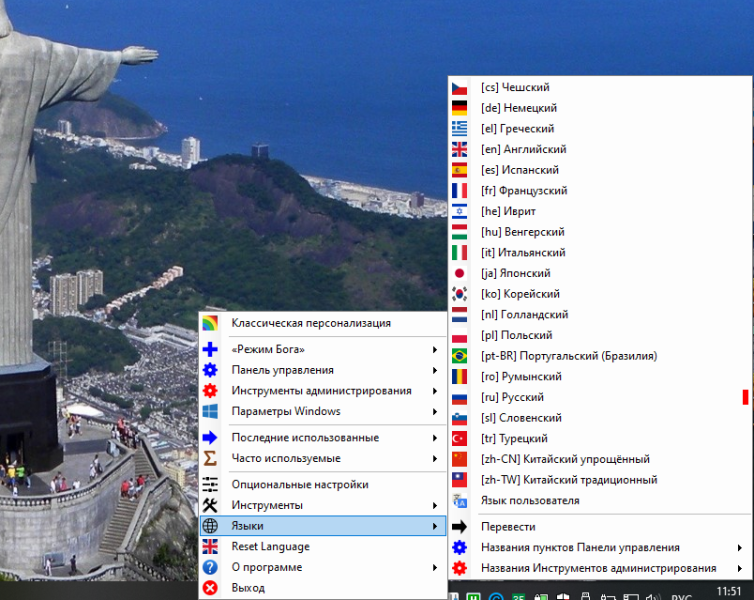Click the Chinese flag icon for zh-CN
Image resolution: width=754 pixels, height=600 pixels.
pos(459,460)
